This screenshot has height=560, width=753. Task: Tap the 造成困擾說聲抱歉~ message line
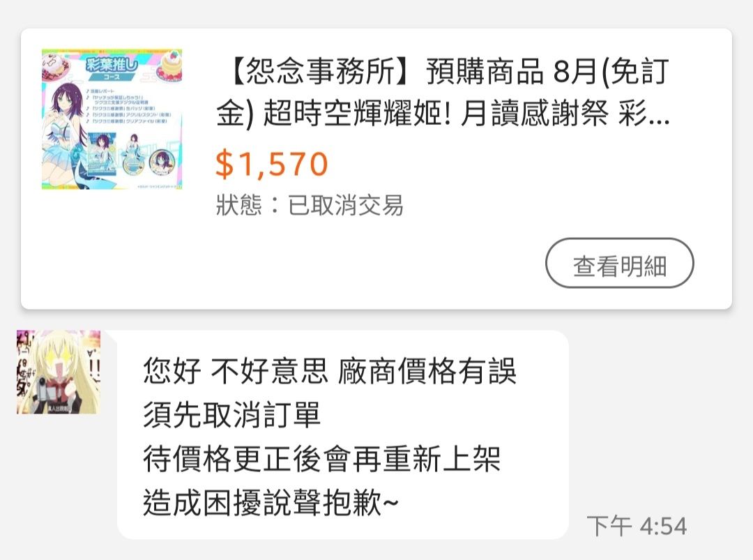[271, 503]
